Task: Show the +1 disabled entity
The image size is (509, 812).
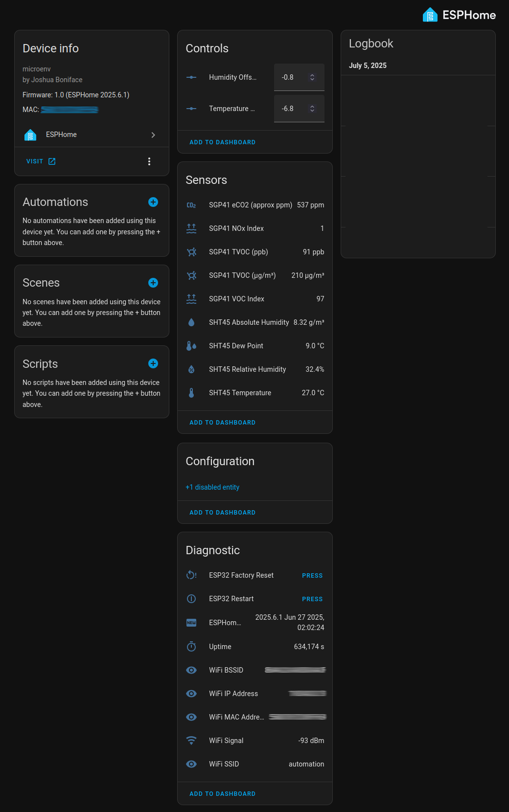Action: (212, 487)
